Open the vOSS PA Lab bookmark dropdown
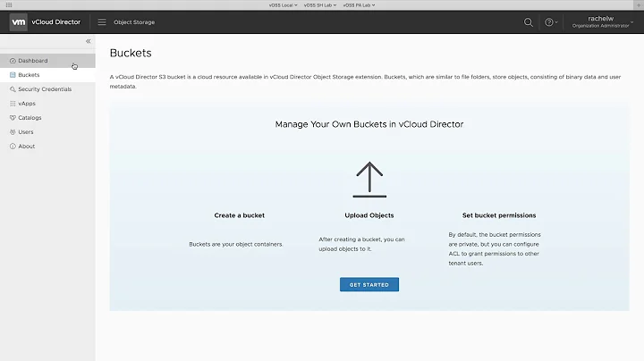The width and height of the screenshot is (644, 361). [359, 5]
